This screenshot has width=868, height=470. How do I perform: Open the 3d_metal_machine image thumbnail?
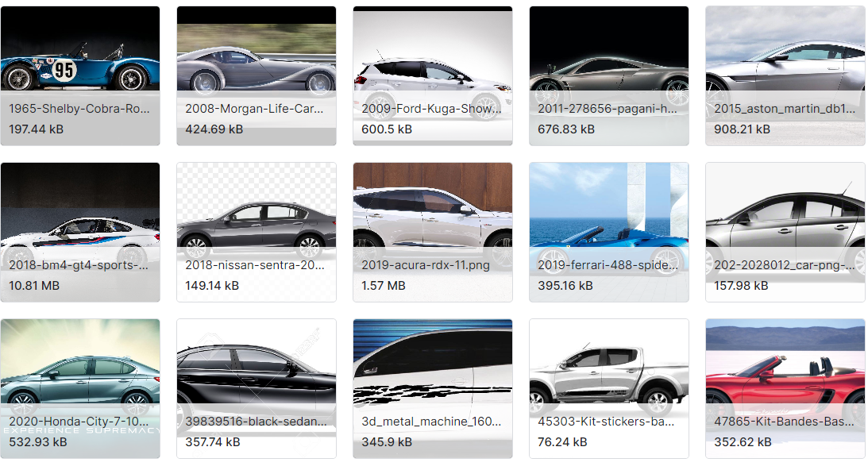coord(432,365)
